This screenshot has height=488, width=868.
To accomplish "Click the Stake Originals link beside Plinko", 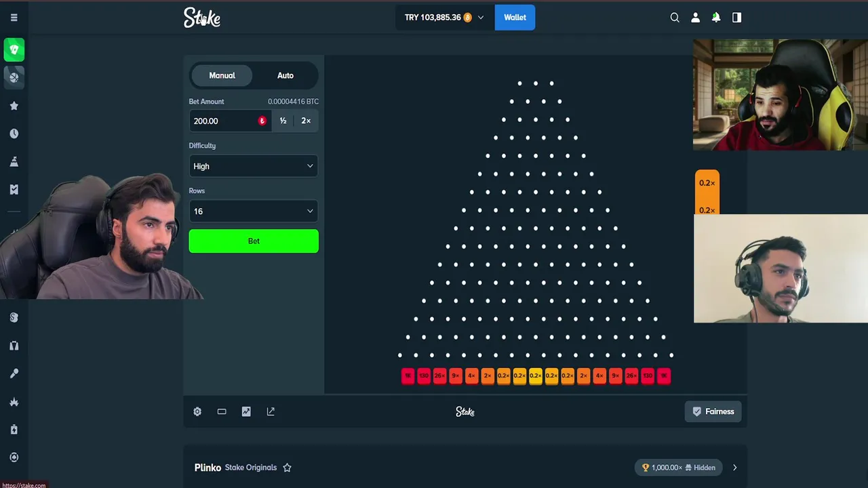I will coord(251,468).
